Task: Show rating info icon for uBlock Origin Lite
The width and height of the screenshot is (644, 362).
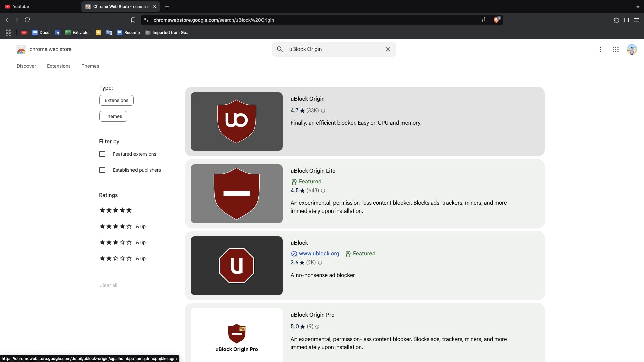Action: click(x=323, y=191)
